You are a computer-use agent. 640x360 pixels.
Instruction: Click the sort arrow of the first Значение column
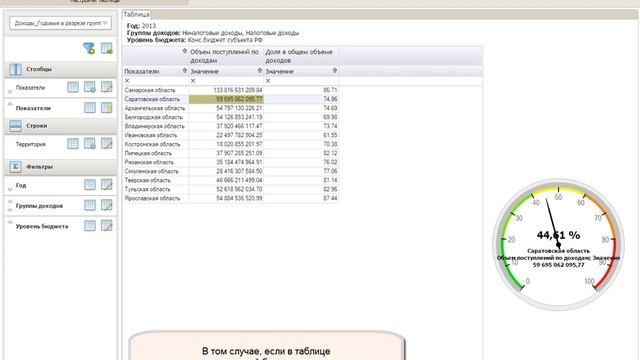[x=260, y=71]
